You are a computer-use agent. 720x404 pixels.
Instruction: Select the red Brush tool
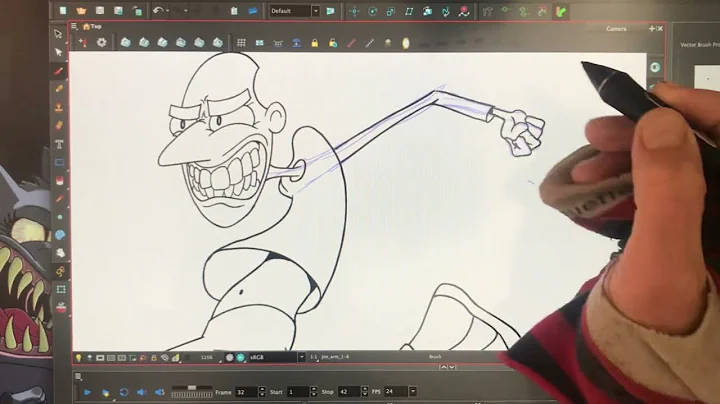click(x=59, y=71)
